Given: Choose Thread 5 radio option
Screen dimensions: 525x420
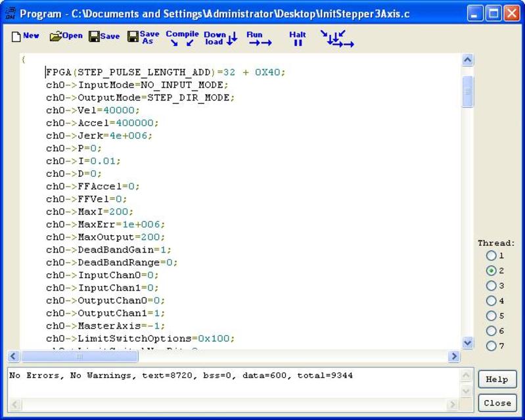Looking at the screenshot, I should pyautogui.click(x=491, y=316).
